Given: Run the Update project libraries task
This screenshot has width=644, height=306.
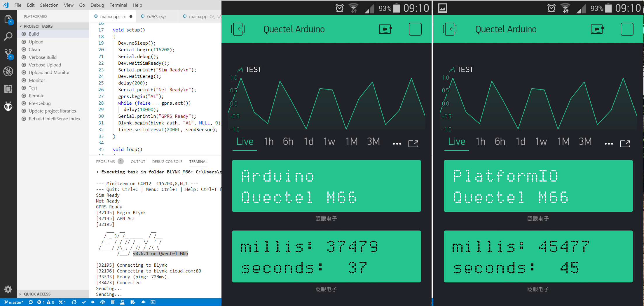Looking at the screenshot, I should click(x=53, y=111).
